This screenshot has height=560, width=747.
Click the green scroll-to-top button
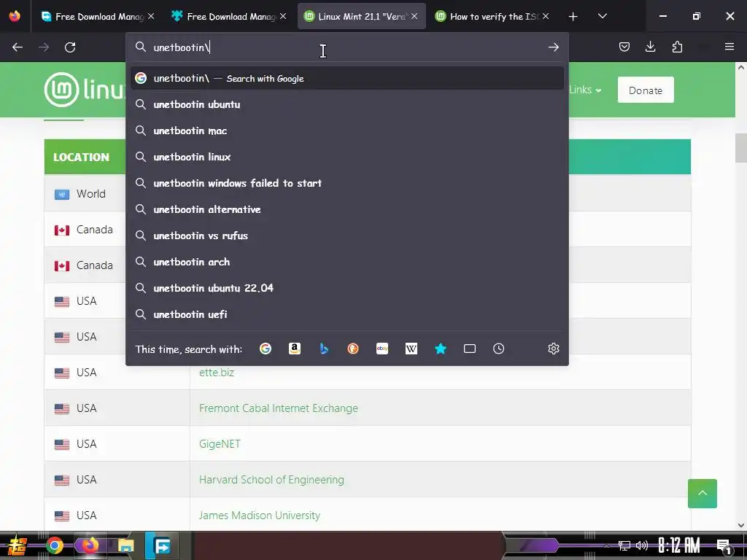coord(703,494)
